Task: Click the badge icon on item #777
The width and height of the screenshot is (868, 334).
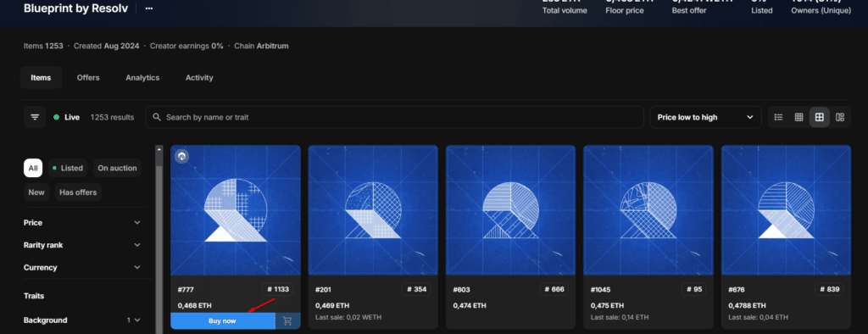Action: [x=181, y=156]
